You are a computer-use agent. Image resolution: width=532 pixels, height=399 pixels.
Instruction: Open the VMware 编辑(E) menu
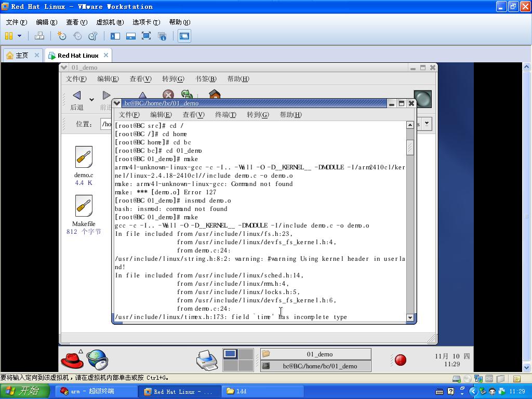tap(46, 22)
